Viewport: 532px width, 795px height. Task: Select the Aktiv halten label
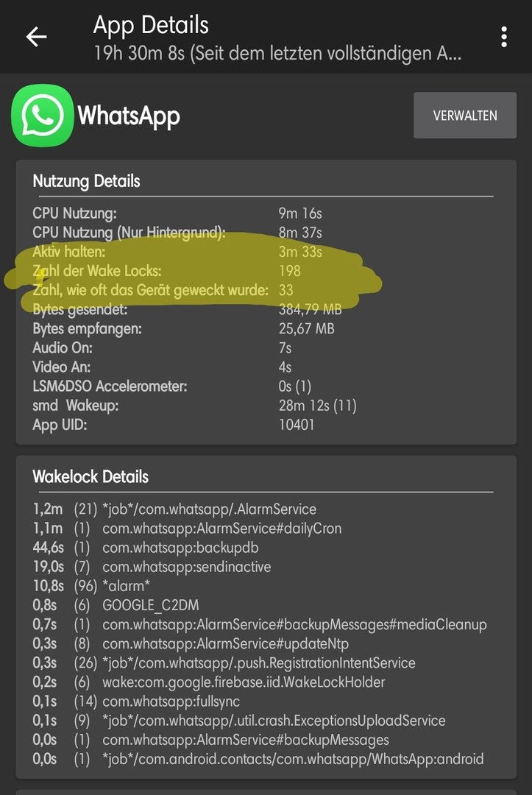click(69, 252)
